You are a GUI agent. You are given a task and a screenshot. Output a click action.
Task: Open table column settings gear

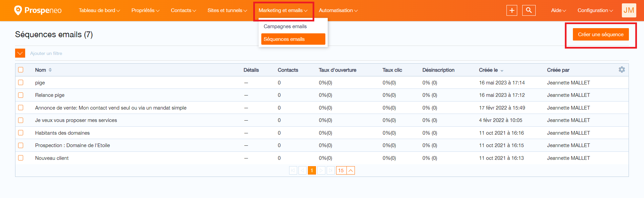tap(622, 70)
